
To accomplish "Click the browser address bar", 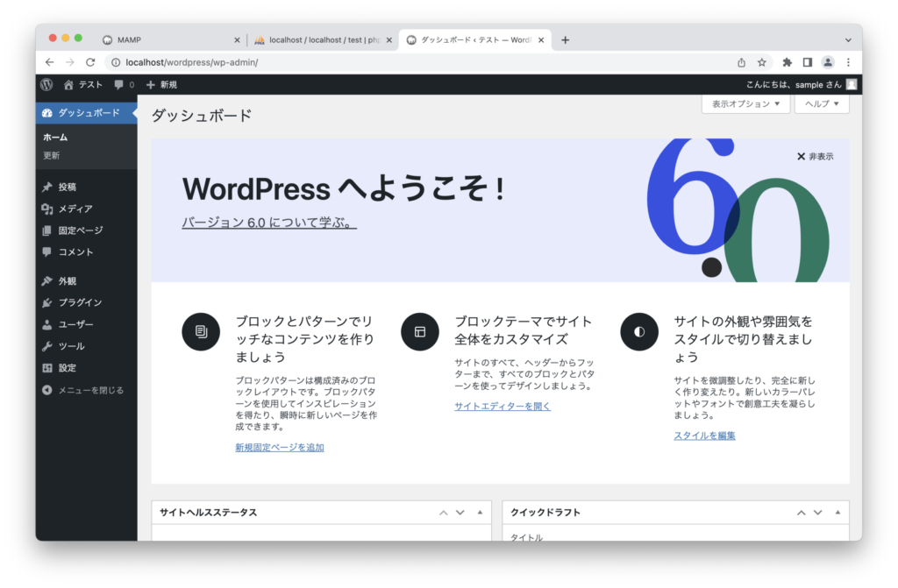I will [421, 62].
